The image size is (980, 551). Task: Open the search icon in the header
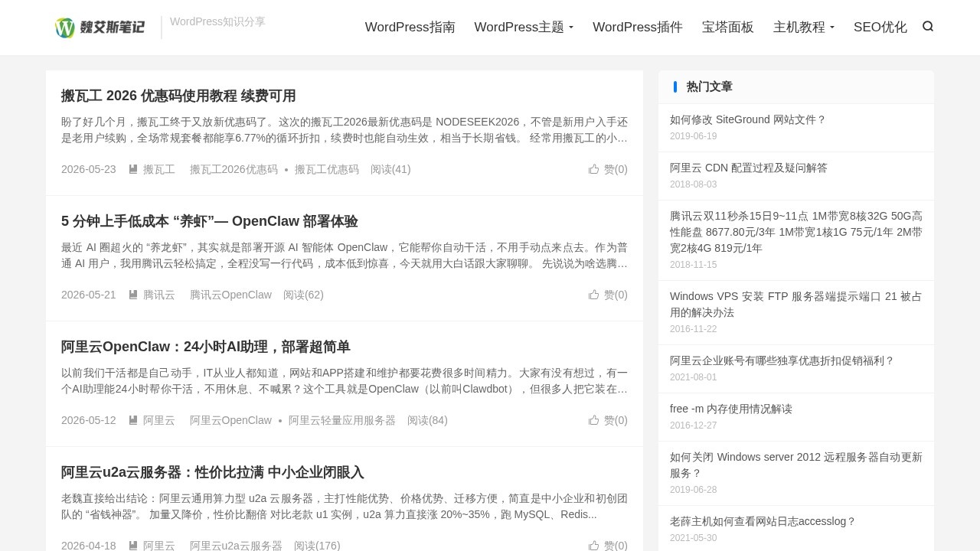[x=928, y=27]
